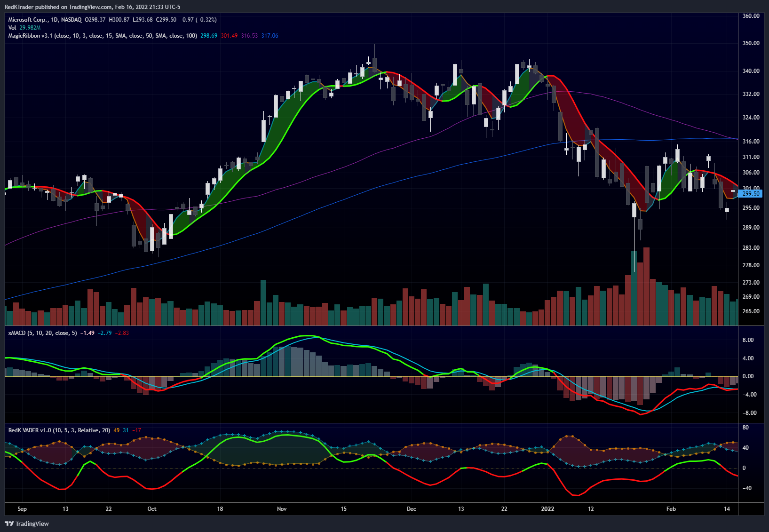Click MagicRibbon value 301.49
This screenshot has width=769, height=532.
tap(229, 36)
